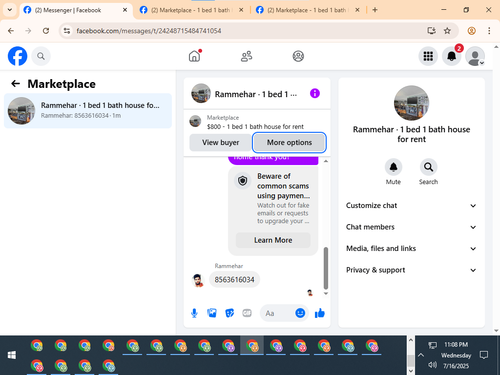Click the Chrome profile avatar icon
The height and width of the screenshot is (375, 500).
coord(472,31)
